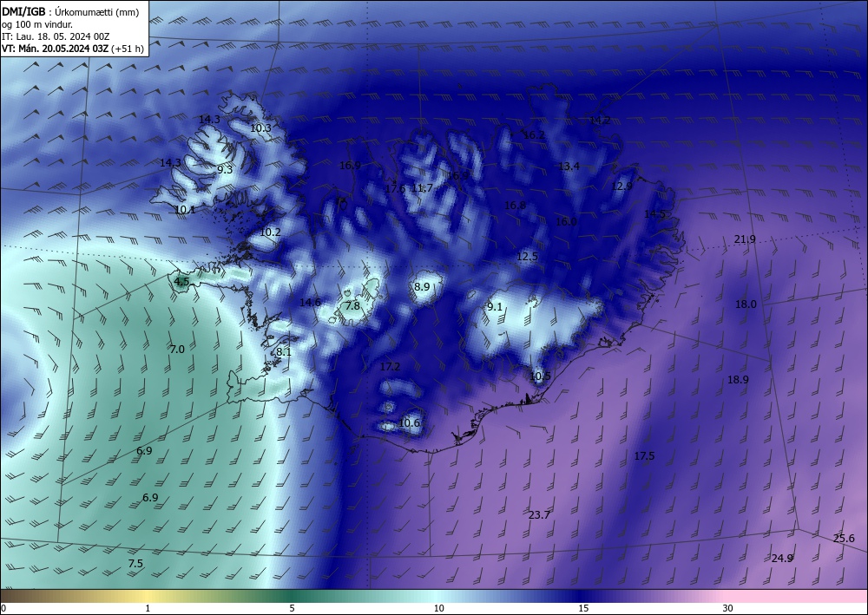Image resolution: width=868 pixels, height=615 pixels.
Task: Select the 24.9 value on the map
Action: point(782,558)
